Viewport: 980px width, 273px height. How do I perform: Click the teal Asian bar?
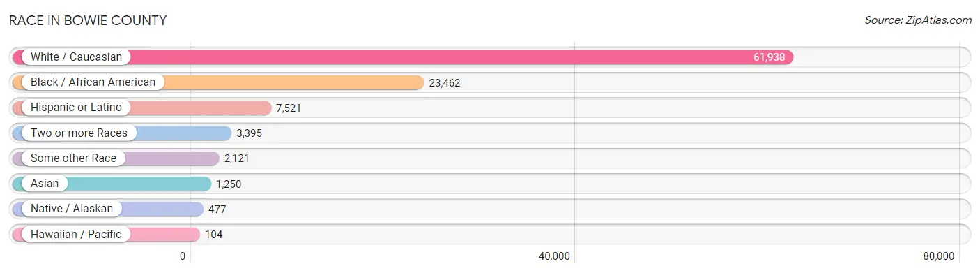pyautogui.click(x=112, y=184)
